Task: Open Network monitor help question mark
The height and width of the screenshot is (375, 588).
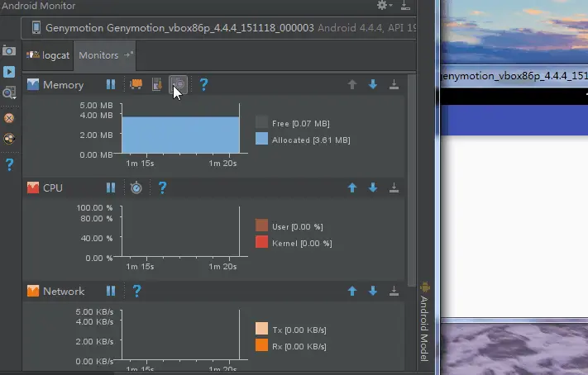Action: [x=137, y=291]
